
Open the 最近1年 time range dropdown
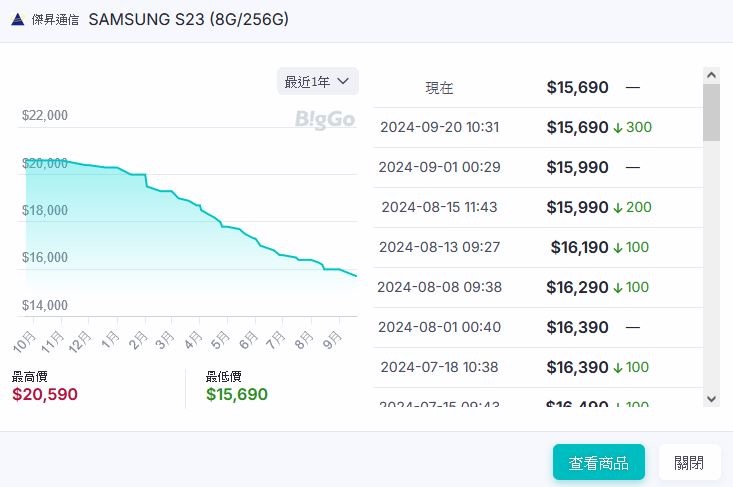click(x=318, y=81)
